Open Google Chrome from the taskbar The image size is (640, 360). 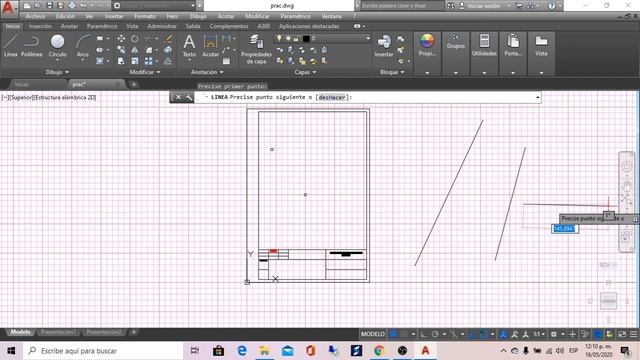pos(379,351)
